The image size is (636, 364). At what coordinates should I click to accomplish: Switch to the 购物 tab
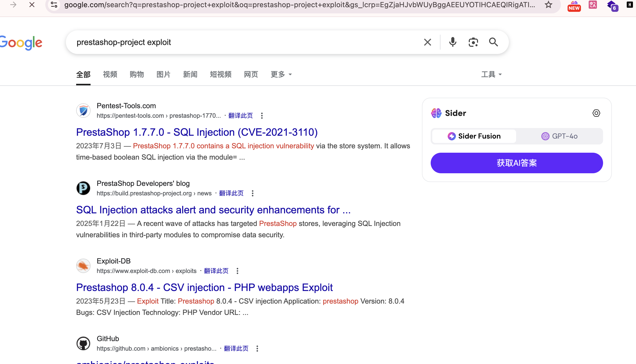click(137, 75)
